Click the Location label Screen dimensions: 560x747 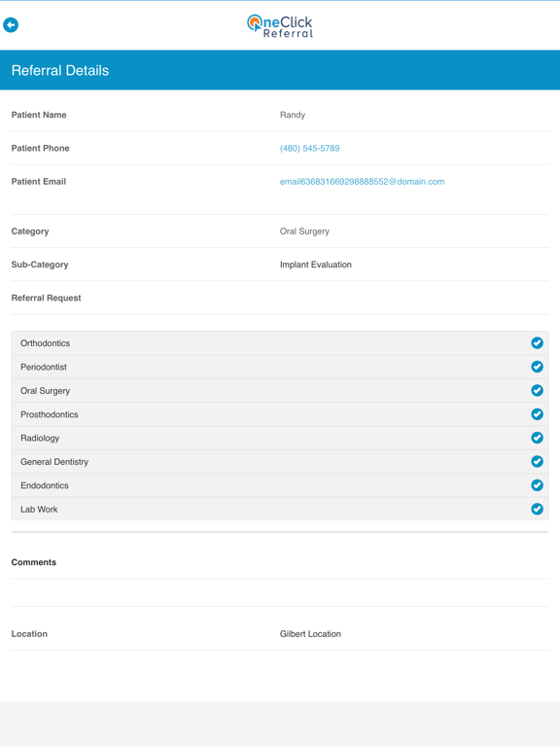coord(29,634)
